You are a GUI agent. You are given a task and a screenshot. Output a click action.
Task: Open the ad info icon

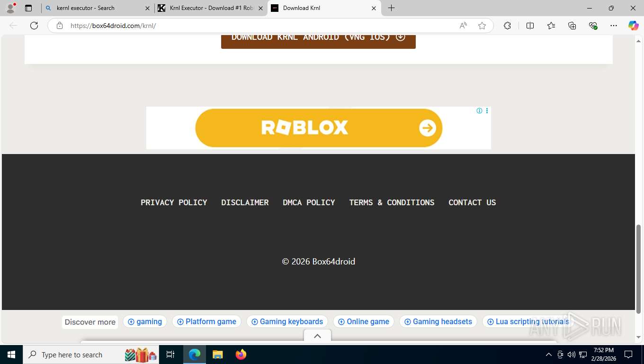pos(479,110)
